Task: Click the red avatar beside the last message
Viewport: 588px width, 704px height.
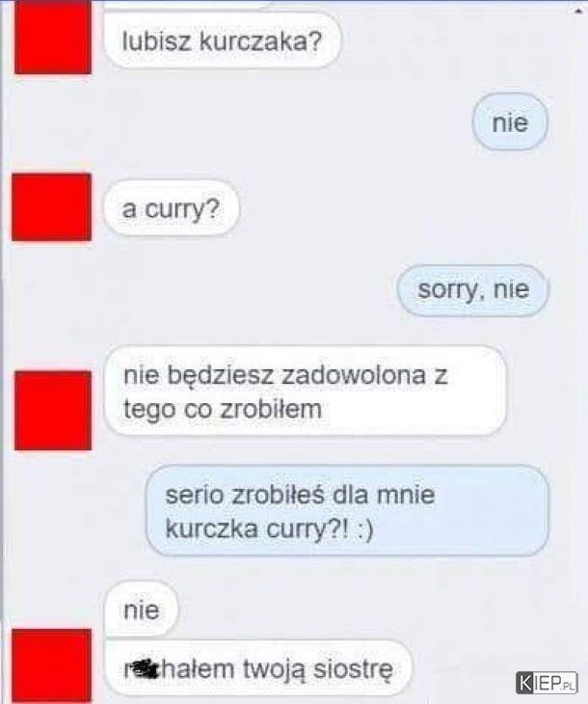Action: coord(52,666)
